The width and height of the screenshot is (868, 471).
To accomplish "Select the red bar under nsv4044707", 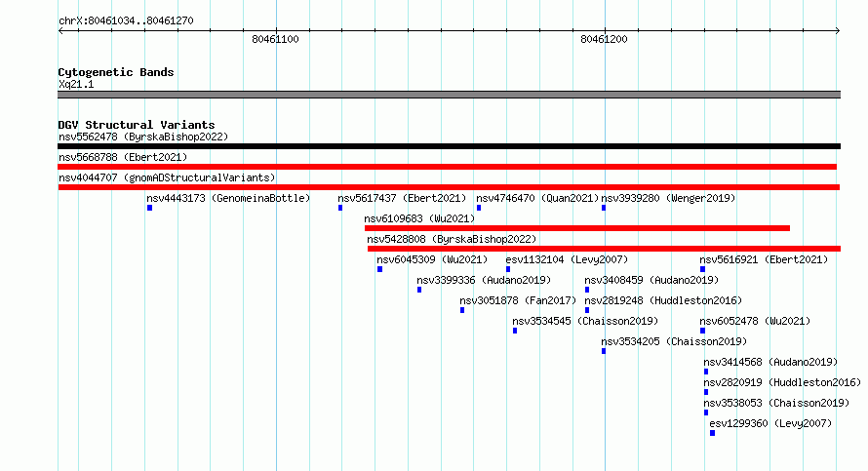I will [449, 187].
